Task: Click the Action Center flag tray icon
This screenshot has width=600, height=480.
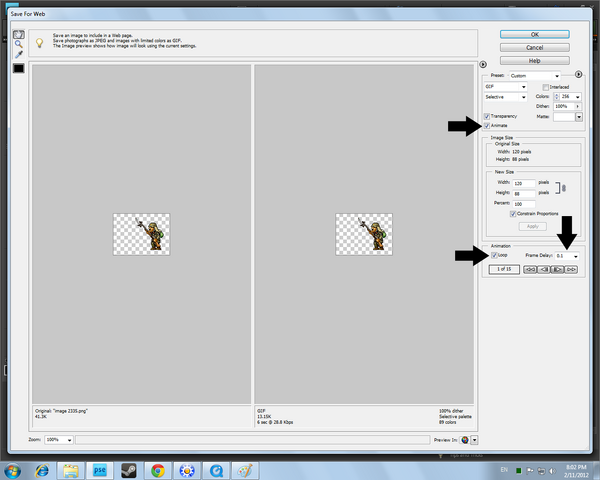Action: point(530,471)
